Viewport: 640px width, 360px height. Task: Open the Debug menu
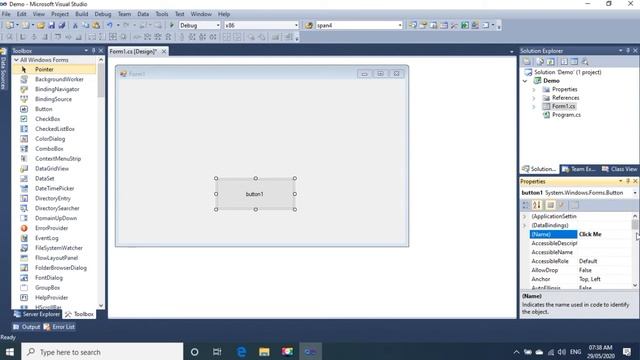[x=103, y=14]
